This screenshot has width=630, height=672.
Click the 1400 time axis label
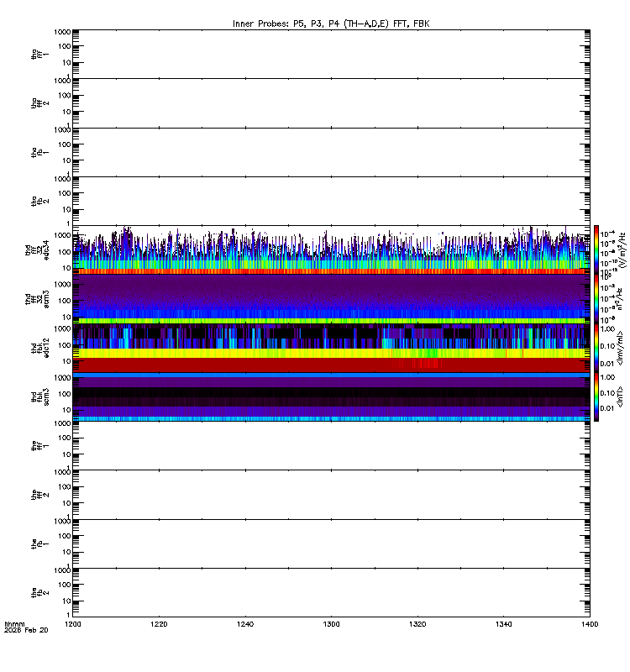590,624
